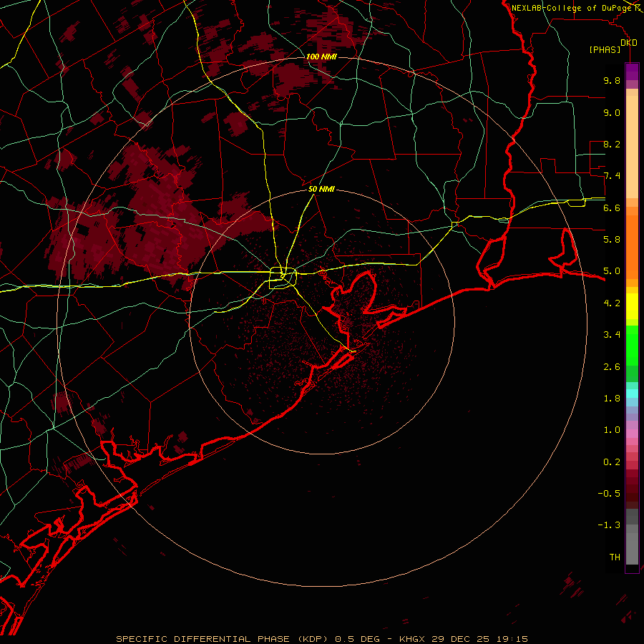
Task: Click the [PHAS] units label
Action: (605, 50)
